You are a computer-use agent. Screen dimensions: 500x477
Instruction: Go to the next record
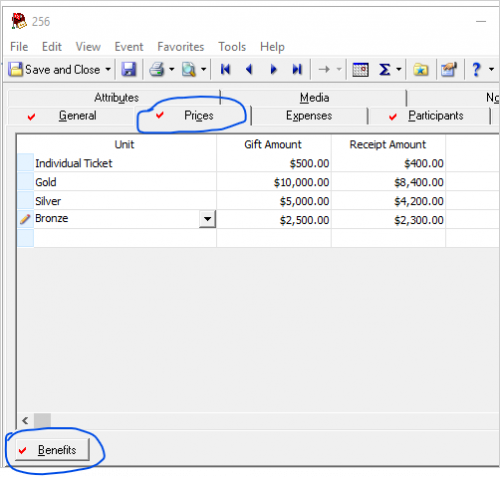pos(273,70)
